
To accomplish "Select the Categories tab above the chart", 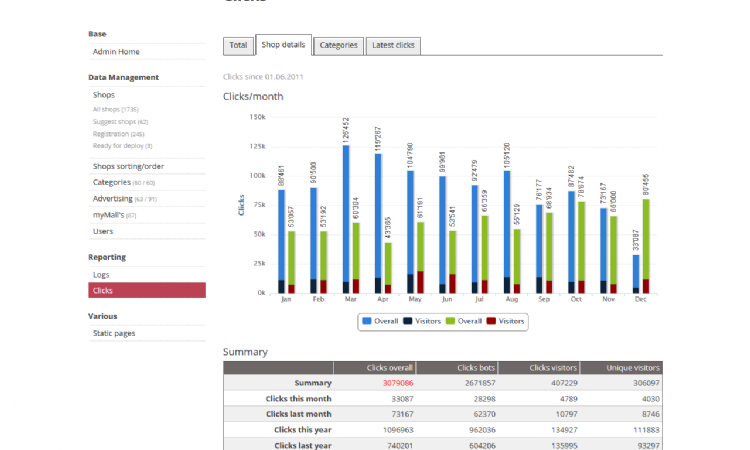I will pos(338,45).
